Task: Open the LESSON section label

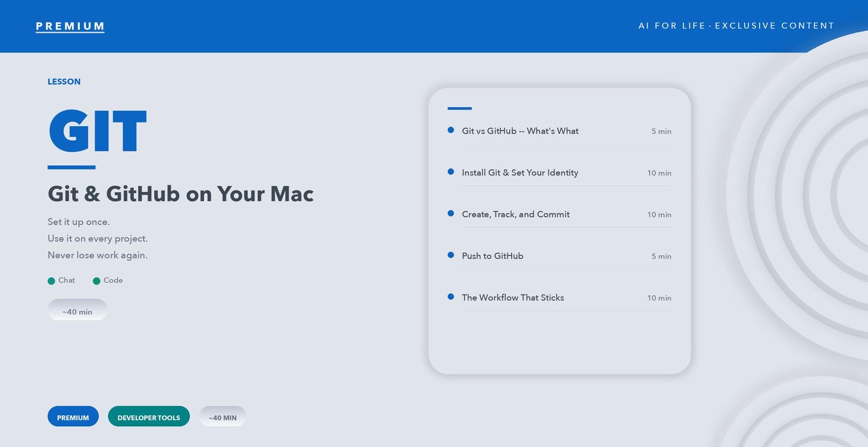Action: tap(64, 82)
